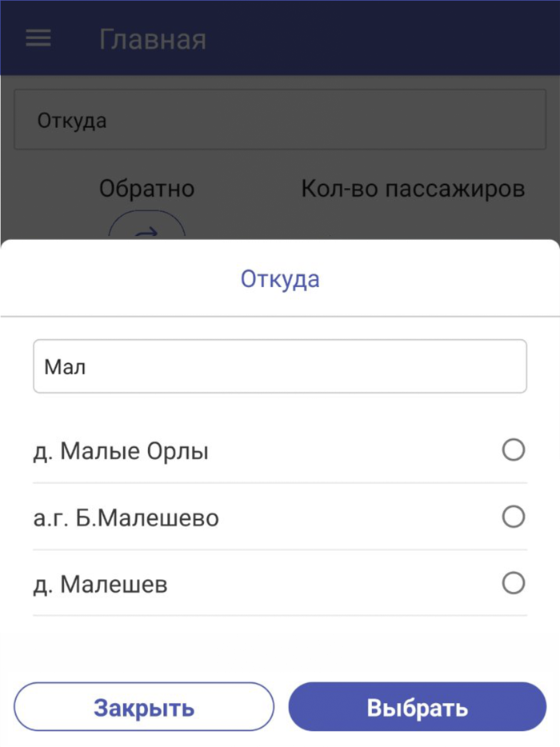Open the hamburger navigation menu

click(38, 38)
